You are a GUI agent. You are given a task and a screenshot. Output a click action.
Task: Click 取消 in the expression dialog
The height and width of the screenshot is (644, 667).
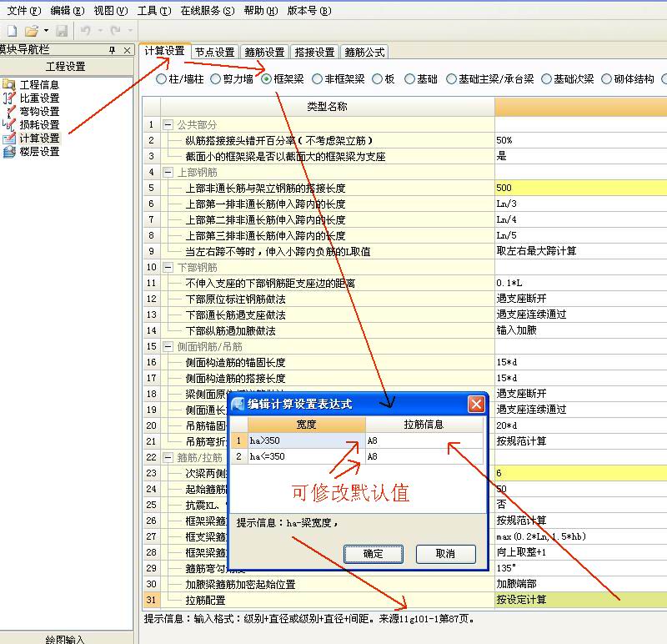[445, 554]
